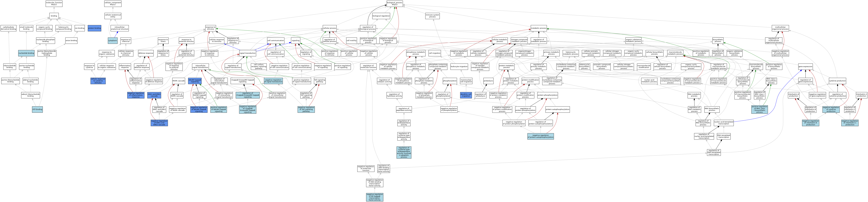Click the 'cellular process' node

[330, 28]
